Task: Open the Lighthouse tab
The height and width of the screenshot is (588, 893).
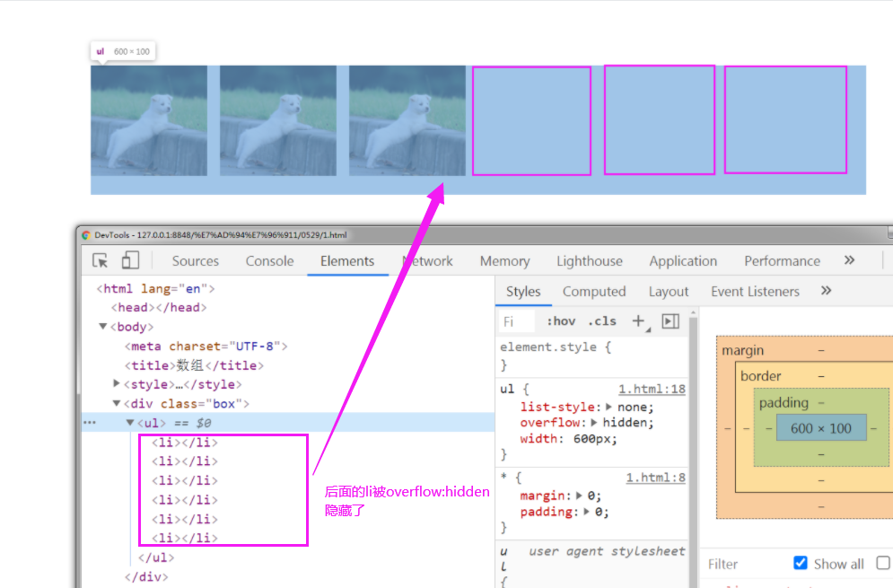Action: [x=590, y=261]
